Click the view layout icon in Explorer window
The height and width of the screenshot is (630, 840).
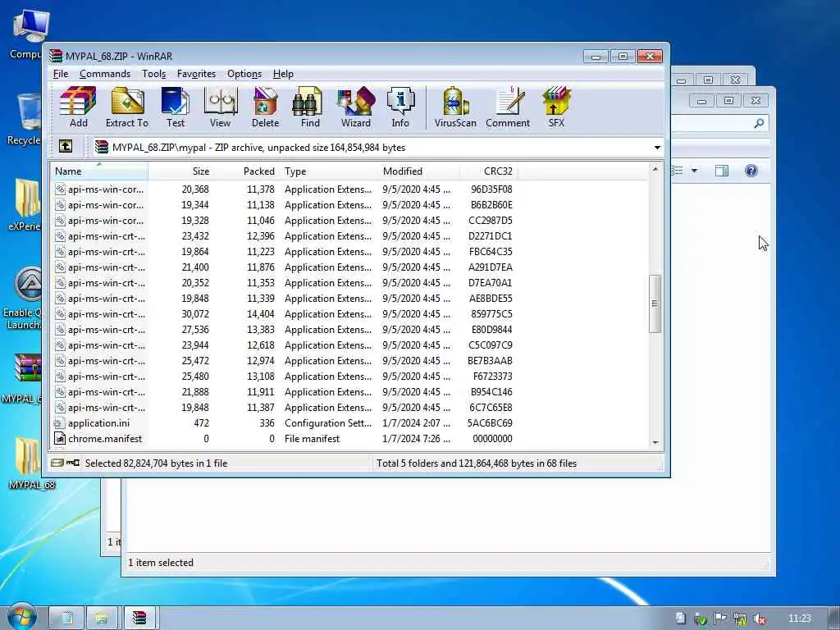[678, 171]
